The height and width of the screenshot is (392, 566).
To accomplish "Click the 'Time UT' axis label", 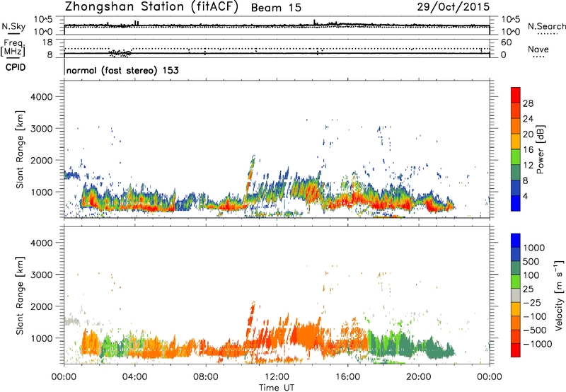I will (277, 388).
